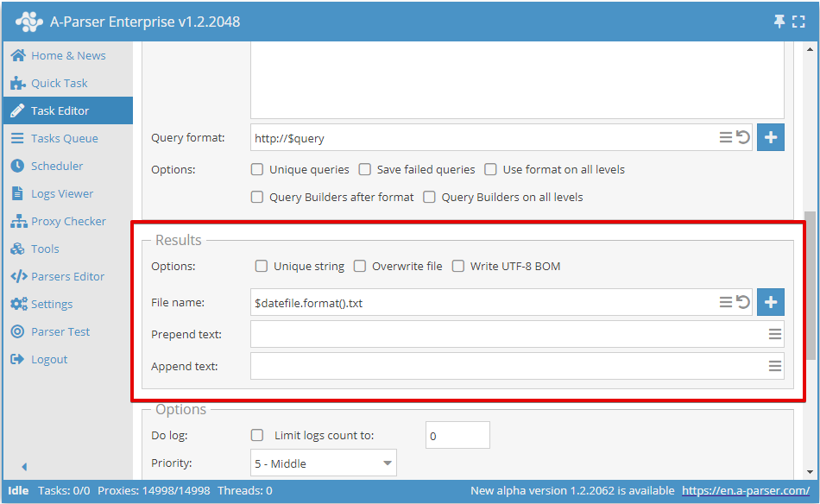The width and height of the screenshot is (820, 504).
Task: Toggle the Overwrite file checkbox
Action: 360,266
